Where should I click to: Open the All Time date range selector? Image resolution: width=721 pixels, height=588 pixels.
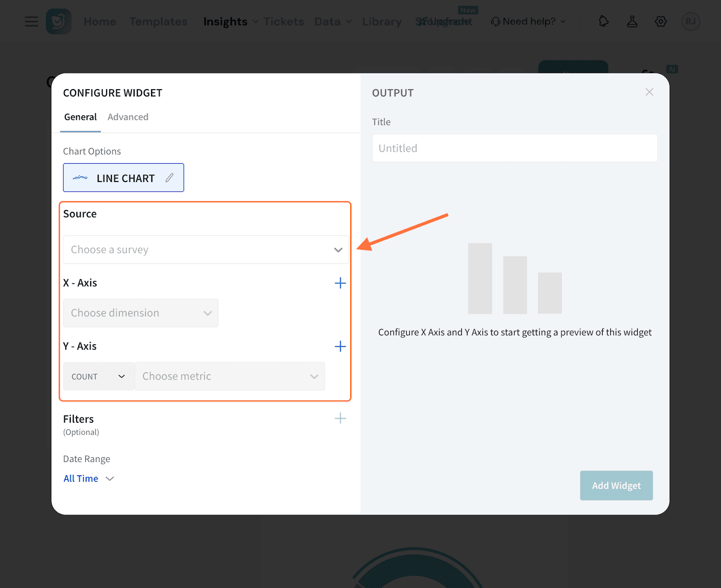[x=88, y=479]
